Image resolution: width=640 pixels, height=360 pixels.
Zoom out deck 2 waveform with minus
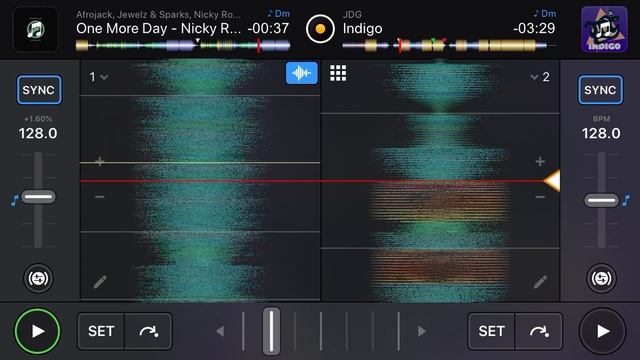tap(540, 197)
